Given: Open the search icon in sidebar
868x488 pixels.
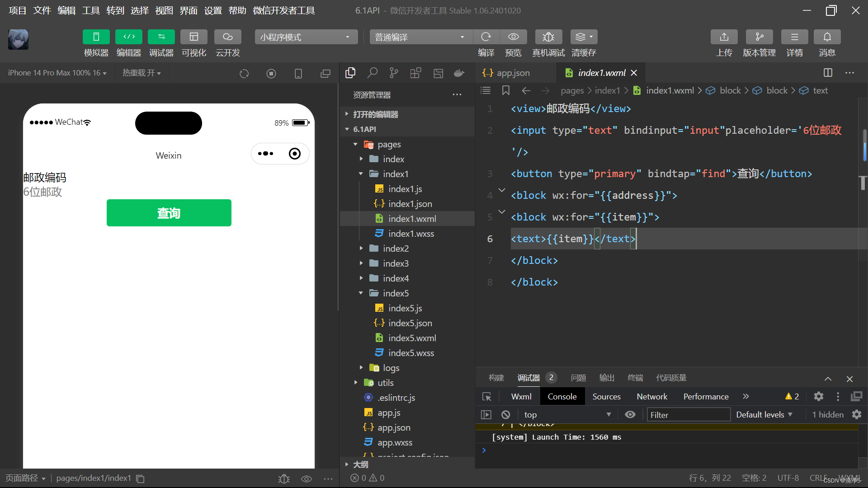Looking at the screenshot, I should [372, 73].
